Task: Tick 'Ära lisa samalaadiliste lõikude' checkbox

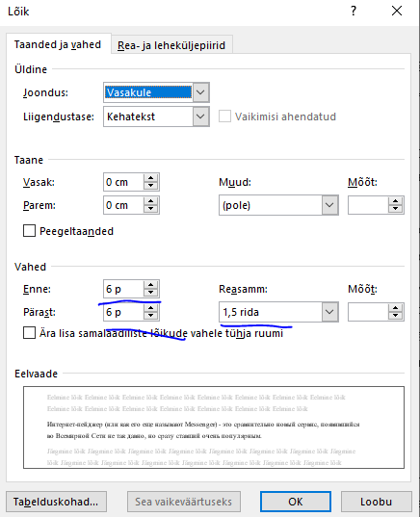Action: (29, 333)
